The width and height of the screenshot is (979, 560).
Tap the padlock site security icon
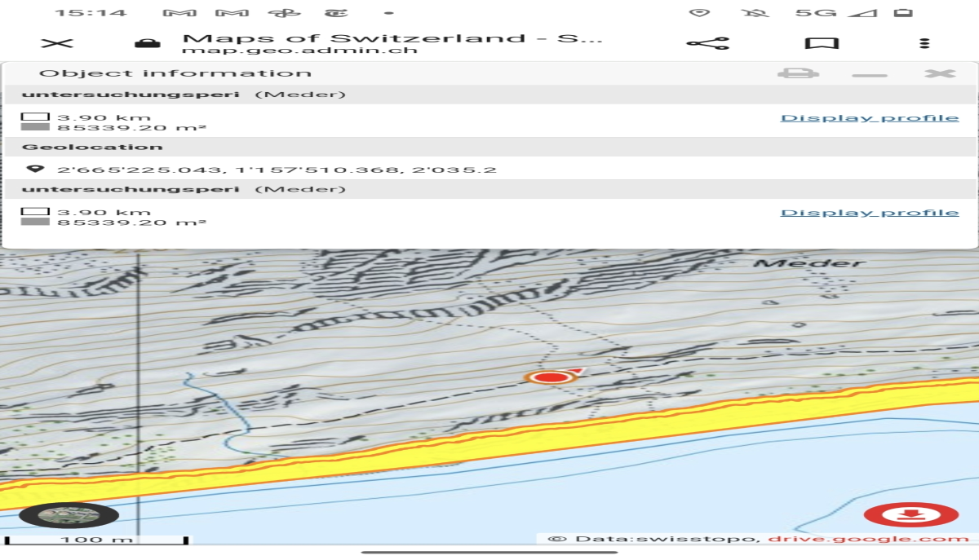[x=148, y=44]
